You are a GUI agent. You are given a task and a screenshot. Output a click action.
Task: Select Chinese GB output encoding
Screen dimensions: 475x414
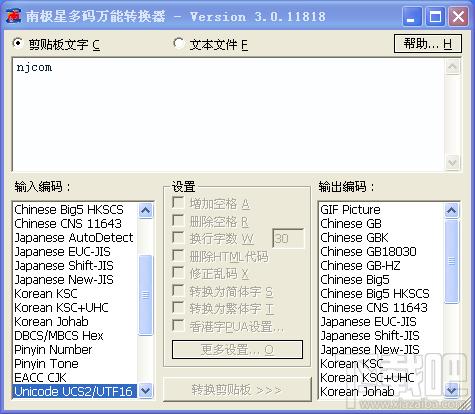(381, 224)
